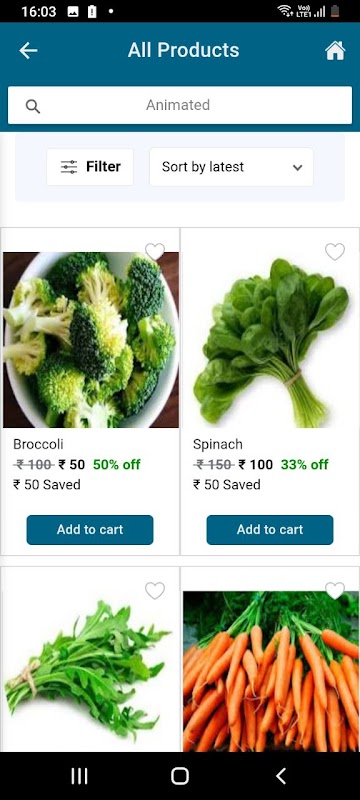Toggle wishlist heart on Spinach
This screenshot has height=800, width=360.
tap(335, 252)
